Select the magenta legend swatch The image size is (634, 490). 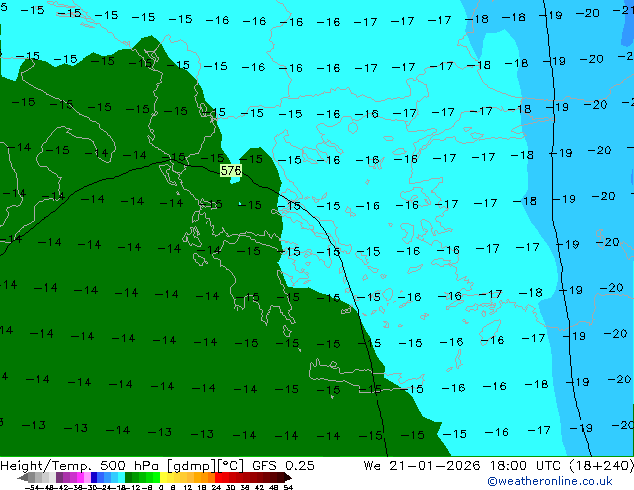point(80,477)
